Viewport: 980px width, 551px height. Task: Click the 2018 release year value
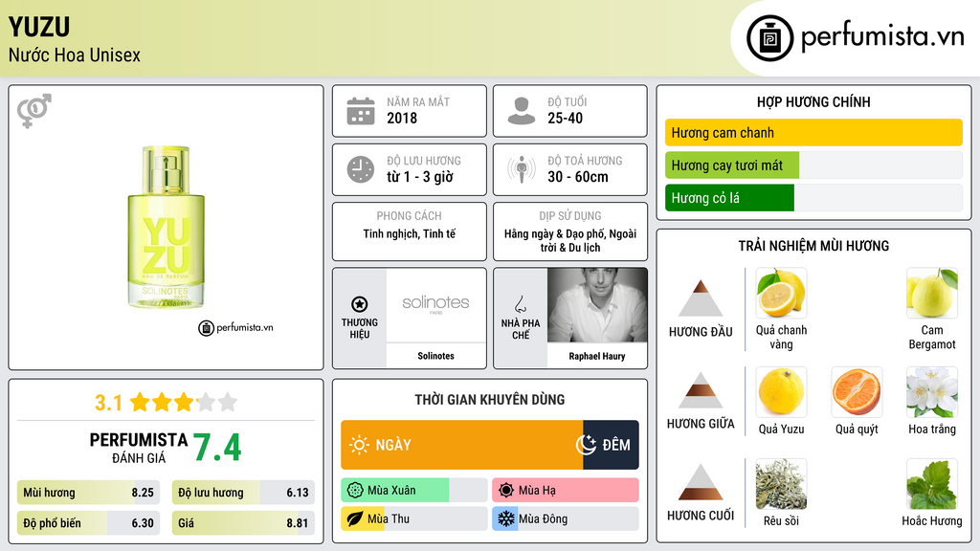[402, 118]
